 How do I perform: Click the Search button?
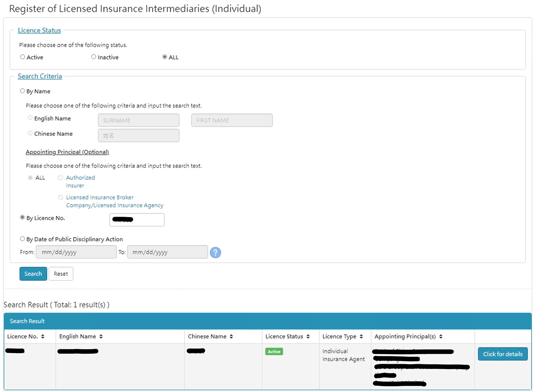coord(33,274)
